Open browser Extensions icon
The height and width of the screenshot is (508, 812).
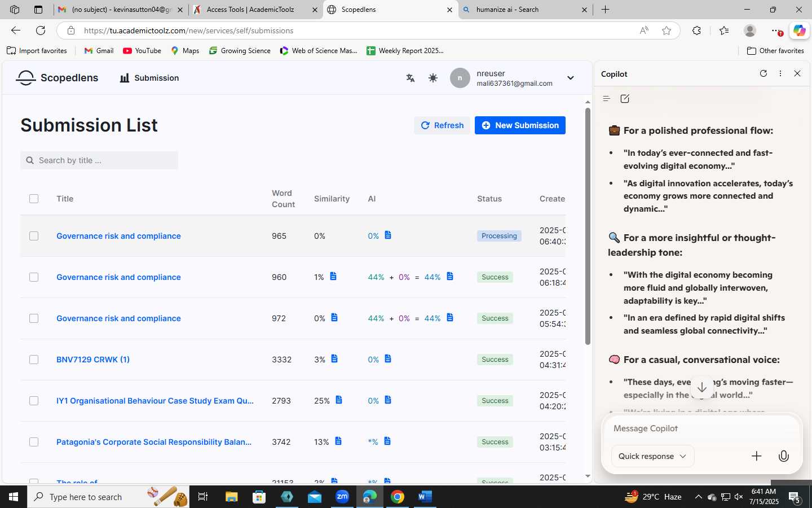coord(697,30)
